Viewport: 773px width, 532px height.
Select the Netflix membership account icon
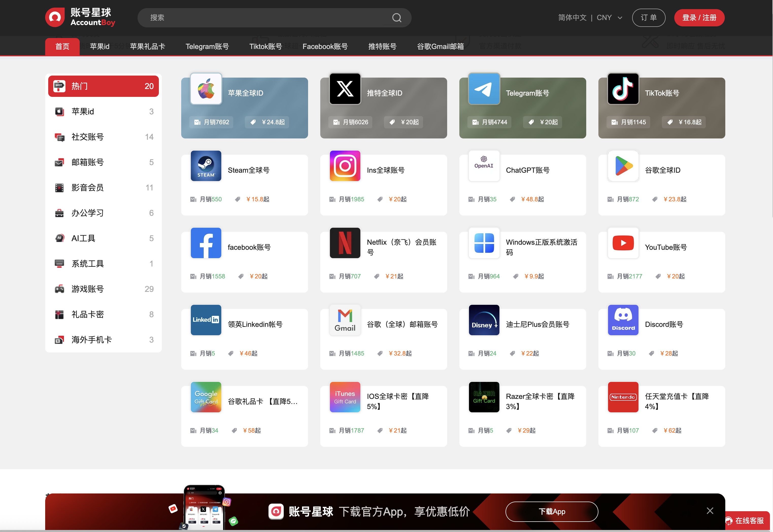click(345, 243)
